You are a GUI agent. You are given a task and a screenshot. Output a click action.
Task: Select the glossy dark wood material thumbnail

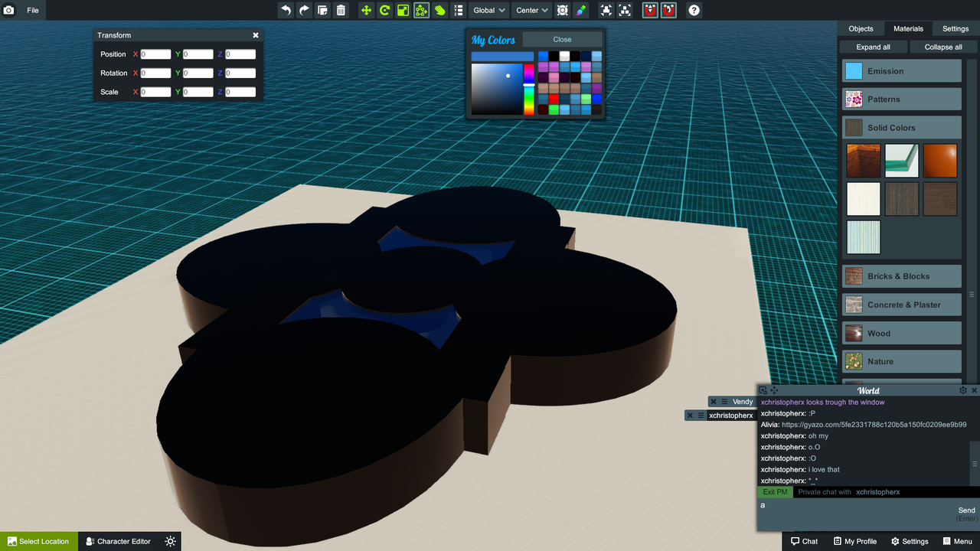pyautogui.click(x=864, y=161)
